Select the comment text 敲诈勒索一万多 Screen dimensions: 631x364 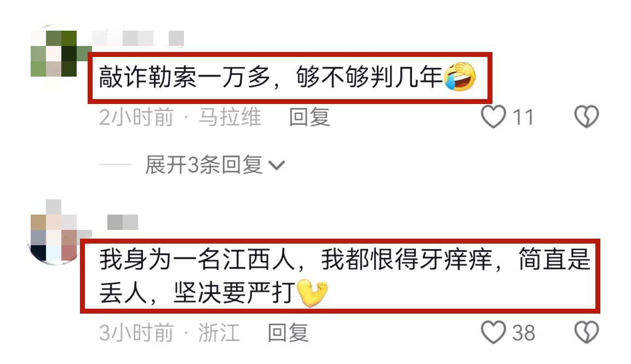(184, 77)
